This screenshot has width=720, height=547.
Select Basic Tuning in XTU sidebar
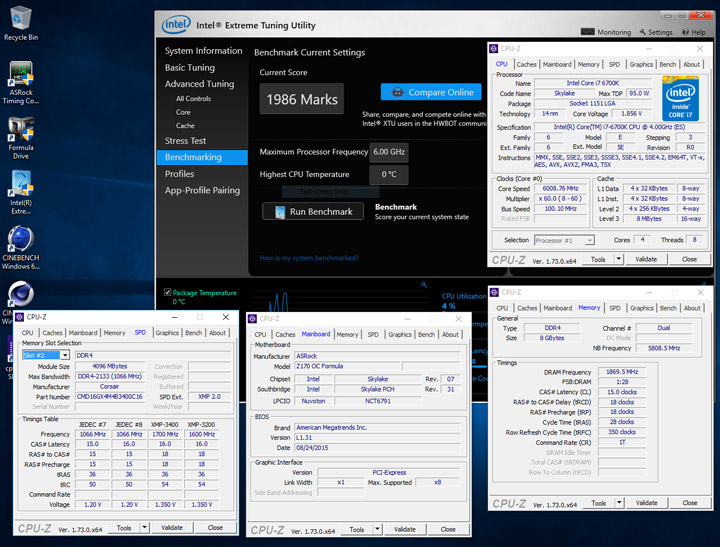coord(190,68)
